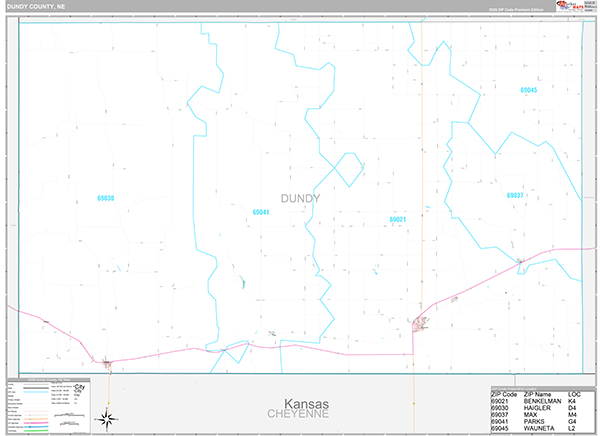Select the 69030 ZIP code label
This screenshot has width=600, height=436.
(106, 198)
